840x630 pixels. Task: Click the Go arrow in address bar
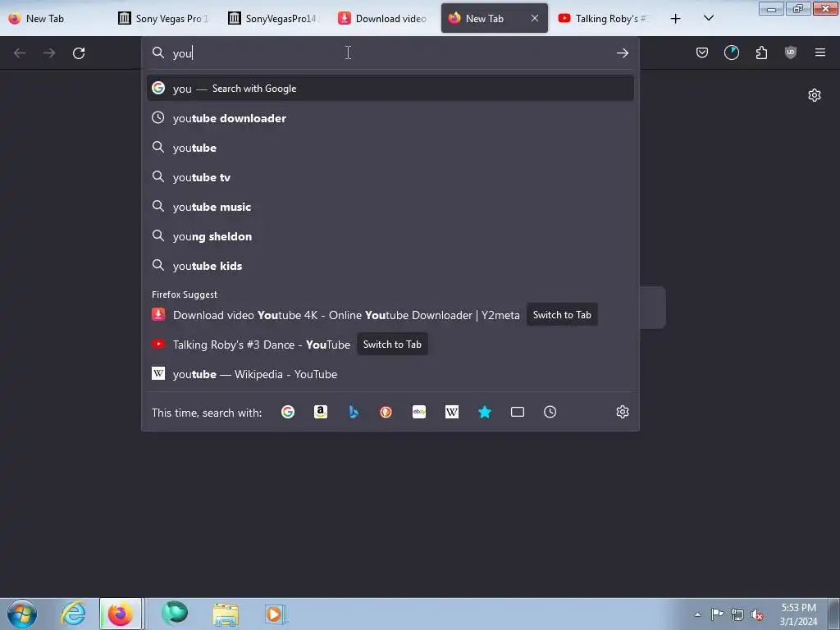(622, 52)
